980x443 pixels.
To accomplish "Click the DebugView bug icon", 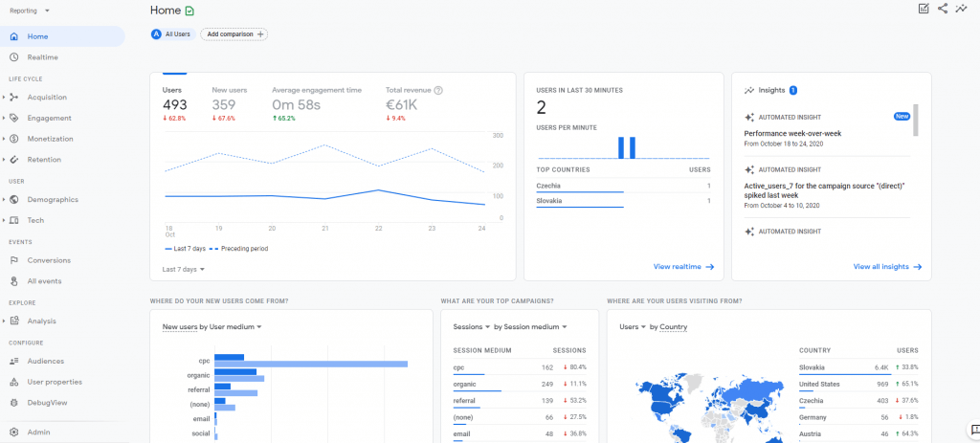I will pos(13,403).
